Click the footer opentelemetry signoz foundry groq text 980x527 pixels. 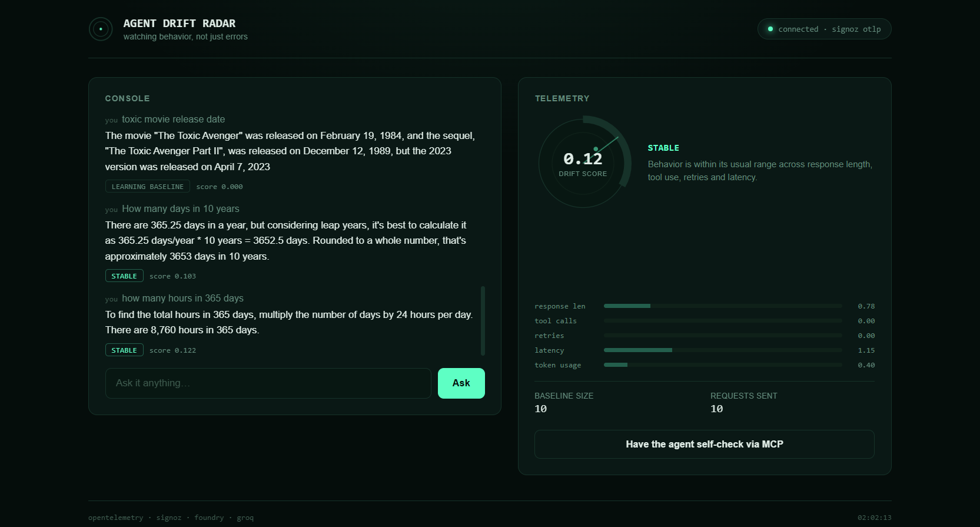point(171,518)
